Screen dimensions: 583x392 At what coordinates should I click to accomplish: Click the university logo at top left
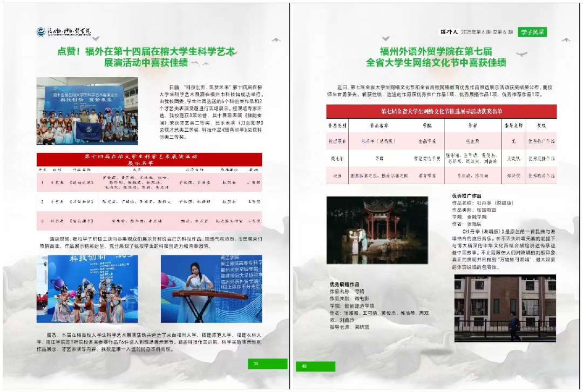[63, 32]
